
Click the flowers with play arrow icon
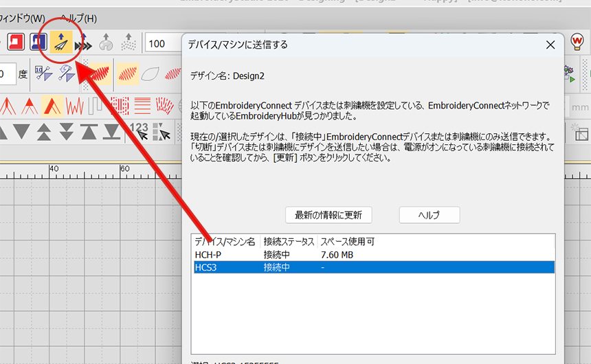pos(570,73)
